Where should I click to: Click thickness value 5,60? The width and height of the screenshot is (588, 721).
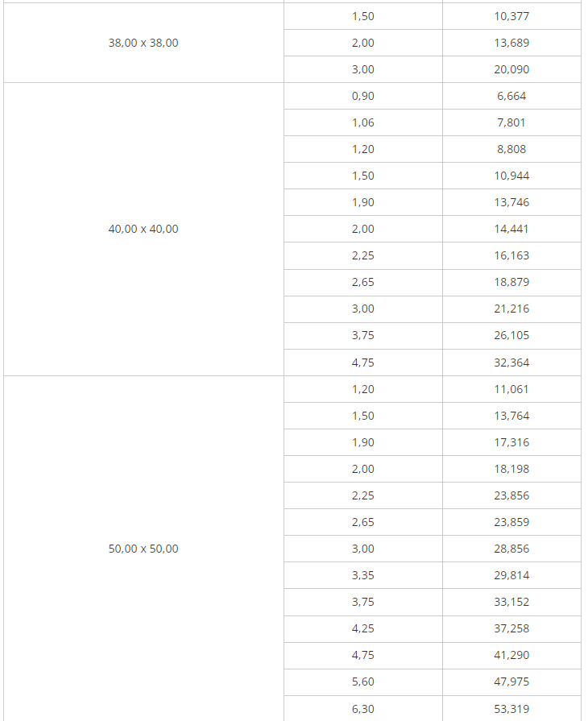[363, 682]
